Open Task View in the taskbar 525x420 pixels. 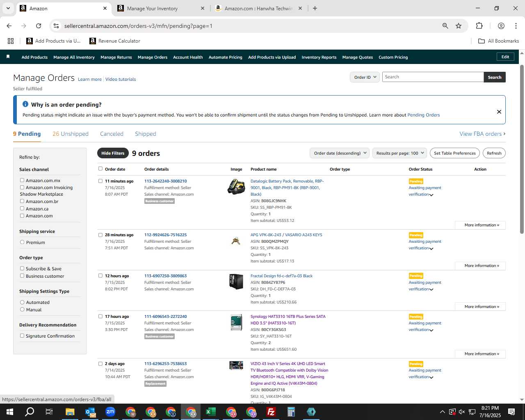pos(49,412)
